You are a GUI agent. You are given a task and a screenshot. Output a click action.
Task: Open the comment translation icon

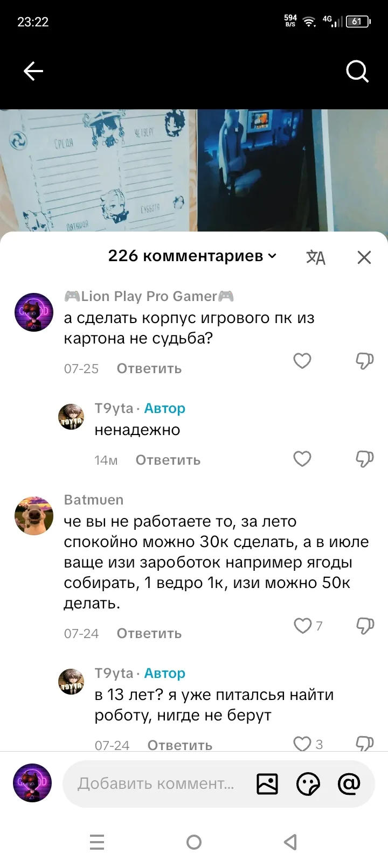316,257
